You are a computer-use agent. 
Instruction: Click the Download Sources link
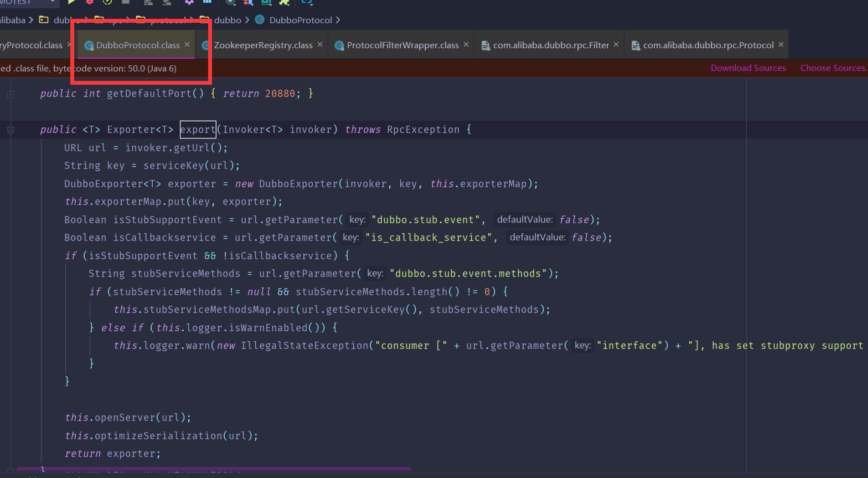(748, 68)
